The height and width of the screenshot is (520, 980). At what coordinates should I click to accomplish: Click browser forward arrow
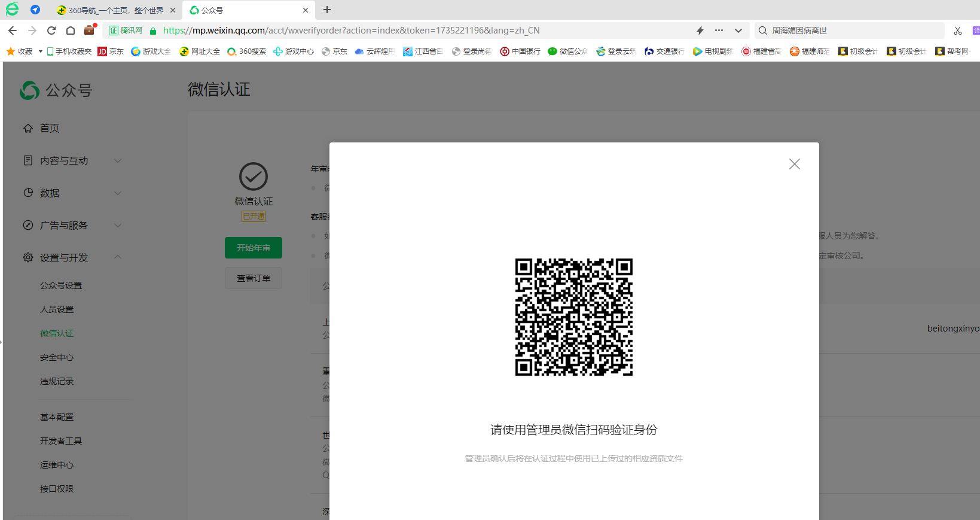(32, 31)
